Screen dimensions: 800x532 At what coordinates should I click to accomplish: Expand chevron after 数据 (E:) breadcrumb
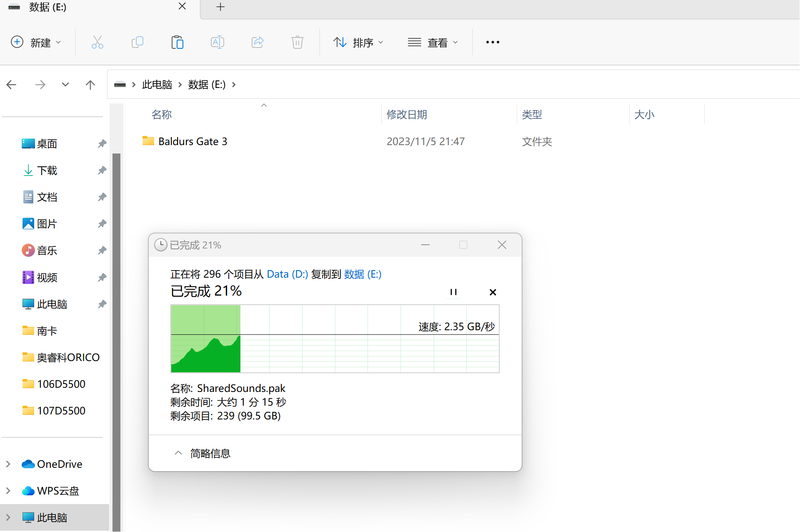(234, 85)
